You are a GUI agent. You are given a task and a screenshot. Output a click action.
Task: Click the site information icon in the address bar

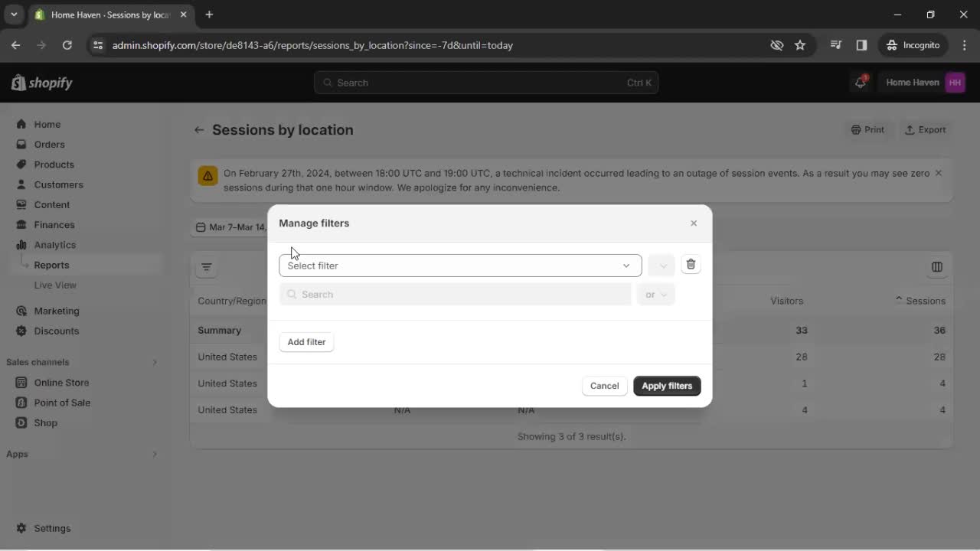[97, 45]
